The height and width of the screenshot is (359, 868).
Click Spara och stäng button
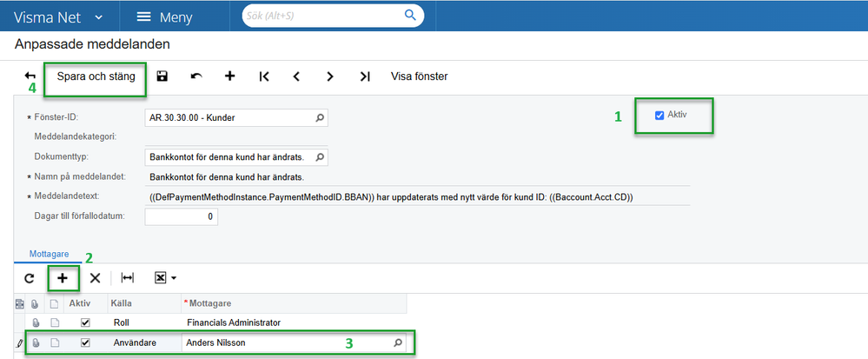(96, 76)
